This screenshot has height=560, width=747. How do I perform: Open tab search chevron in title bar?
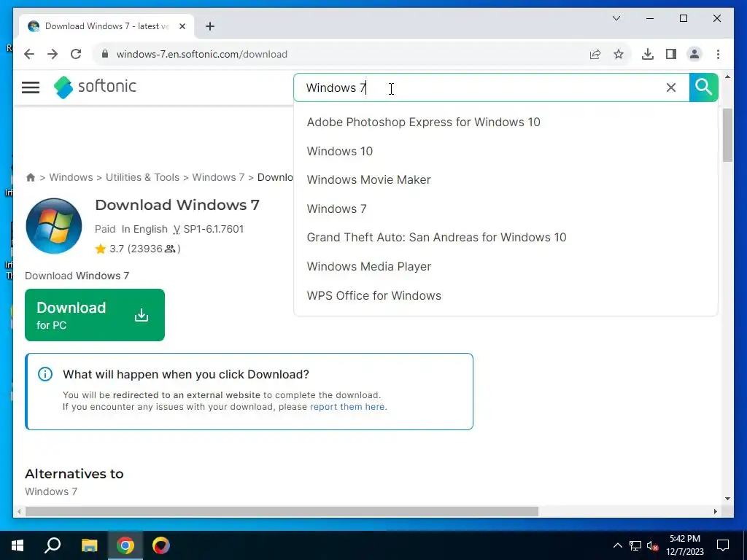coord(616,18)
